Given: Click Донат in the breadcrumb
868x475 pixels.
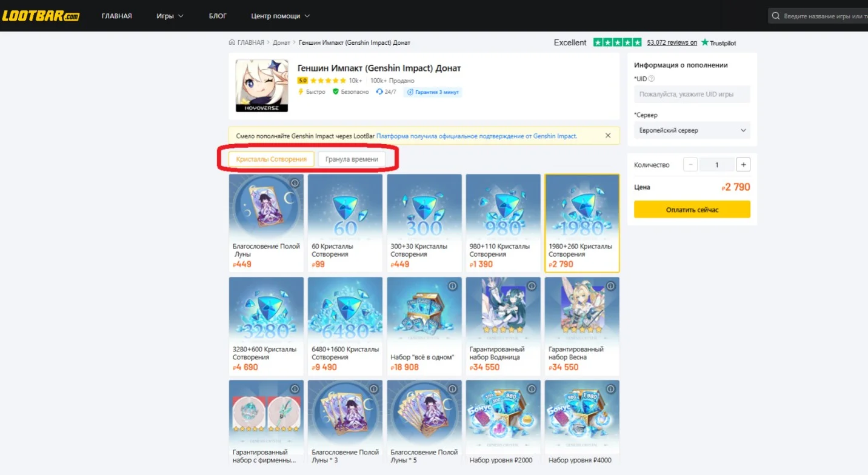Looking at the screenshot, I should pos(281,42).
